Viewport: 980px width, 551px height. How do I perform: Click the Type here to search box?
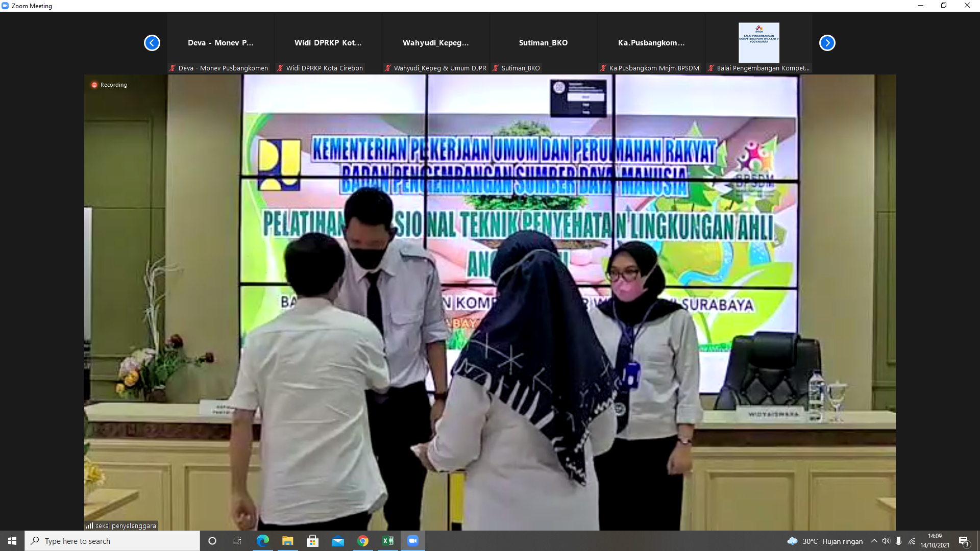pyautogui.click(x=112, y=541)
